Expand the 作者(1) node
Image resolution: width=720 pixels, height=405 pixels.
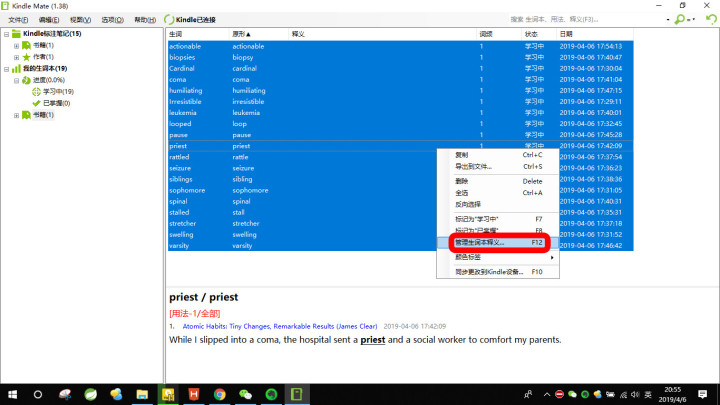(x=17, y=57)
